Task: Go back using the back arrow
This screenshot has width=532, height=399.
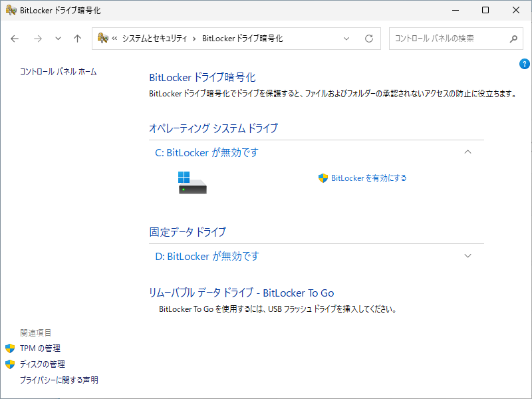Action: click(15, 39)
